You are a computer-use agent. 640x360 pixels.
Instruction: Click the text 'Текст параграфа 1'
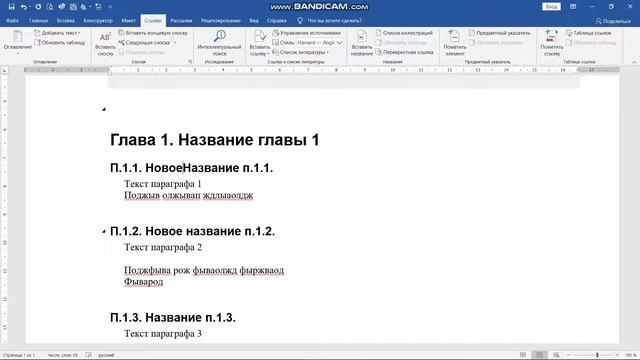pyautogui.click(x=162, y=184)
